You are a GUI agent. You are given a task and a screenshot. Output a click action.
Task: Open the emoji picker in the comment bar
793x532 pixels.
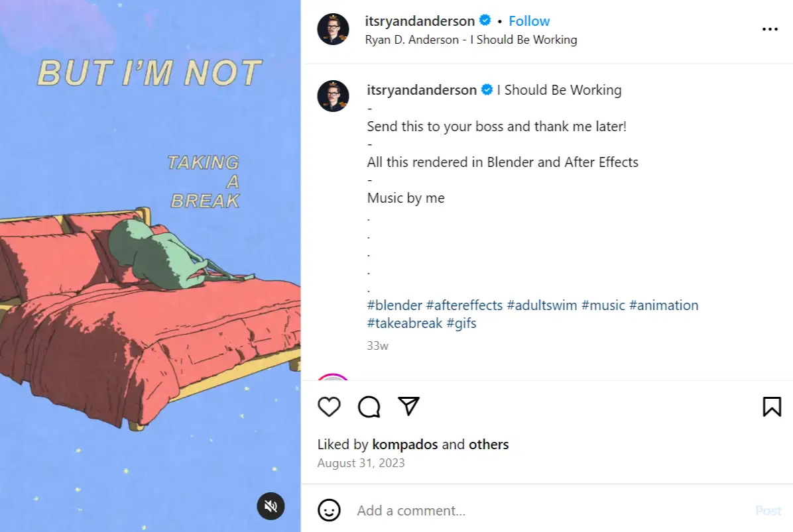point(328,510)
